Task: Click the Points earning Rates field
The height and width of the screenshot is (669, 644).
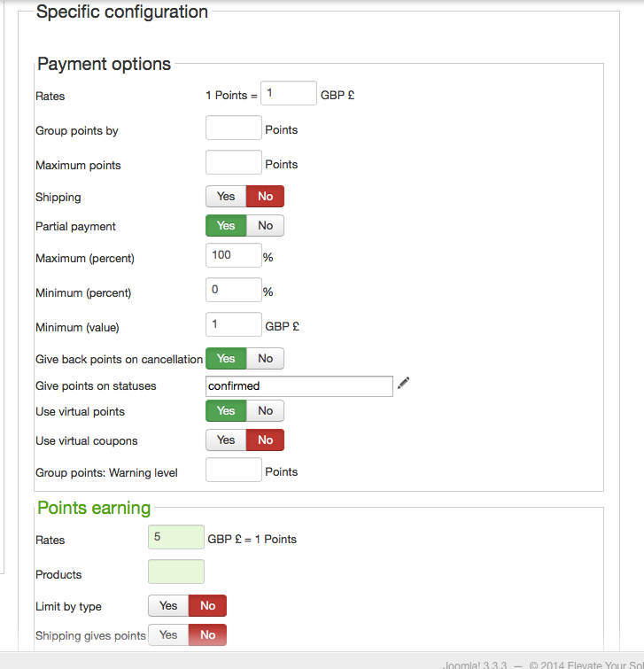Action: [x=176, y=538]
